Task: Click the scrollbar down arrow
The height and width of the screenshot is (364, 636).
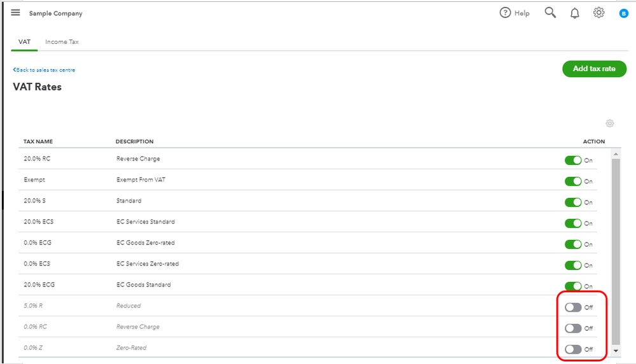Action: [615, 351]
